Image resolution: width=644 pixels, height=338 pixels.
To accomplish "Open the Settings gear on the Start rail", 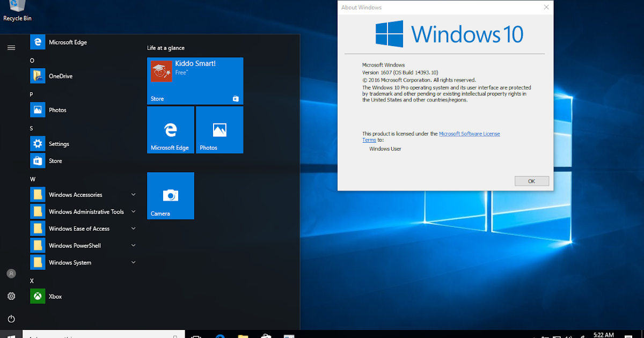I will pos(11,296).
